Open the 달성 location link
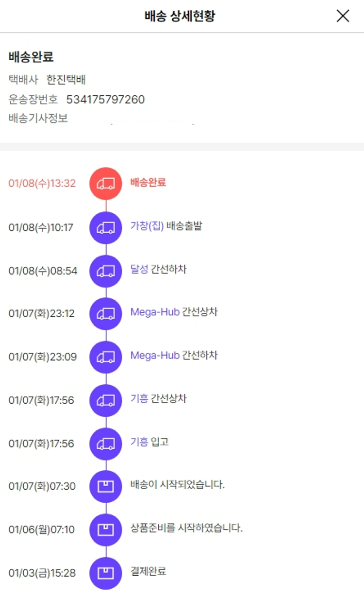Image resolution: width=364 pixels, height=614 pixels. pyautogui.click(x=139, y=269)
